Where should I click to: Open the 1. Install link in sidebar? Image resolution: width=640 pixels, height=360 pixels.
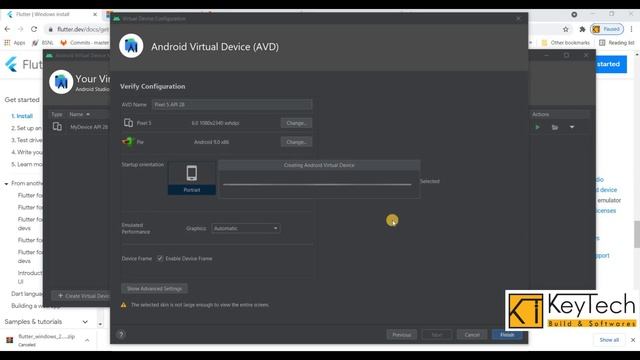[22, 116]
